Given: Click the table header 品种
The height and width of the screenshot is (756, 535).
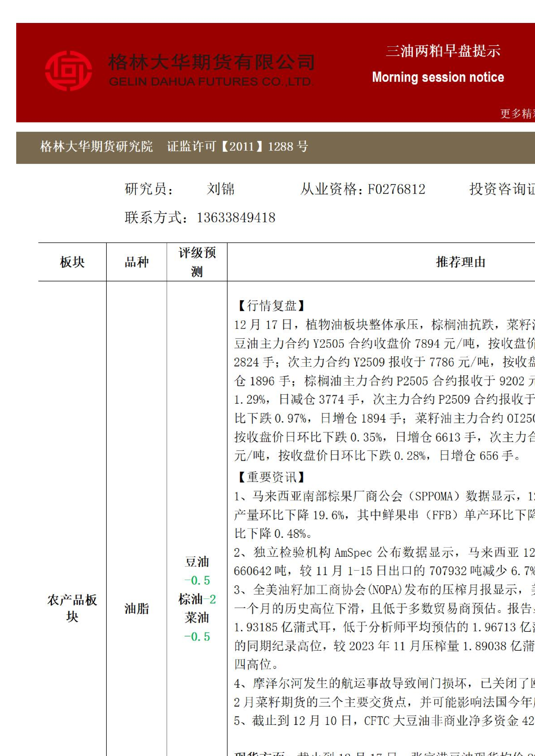Looking at the screenshot, I should [x=136, y=262].
